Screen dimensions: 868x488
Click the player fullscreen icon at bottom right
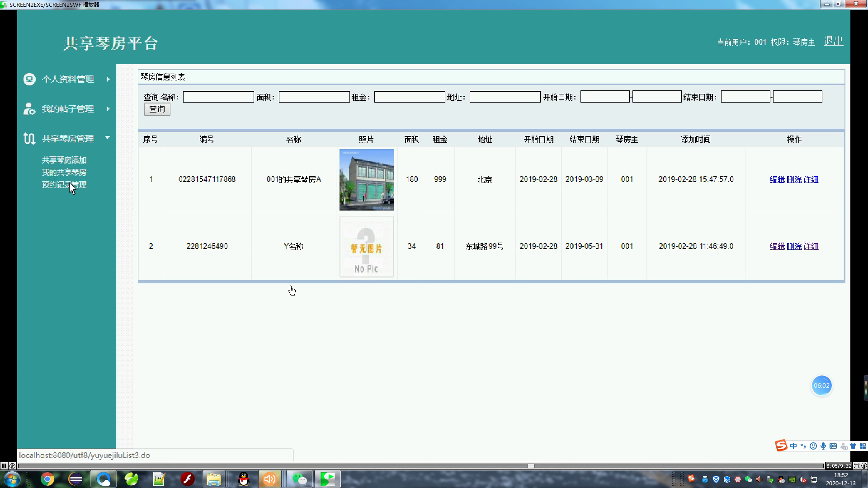click(x=856, y=466)
